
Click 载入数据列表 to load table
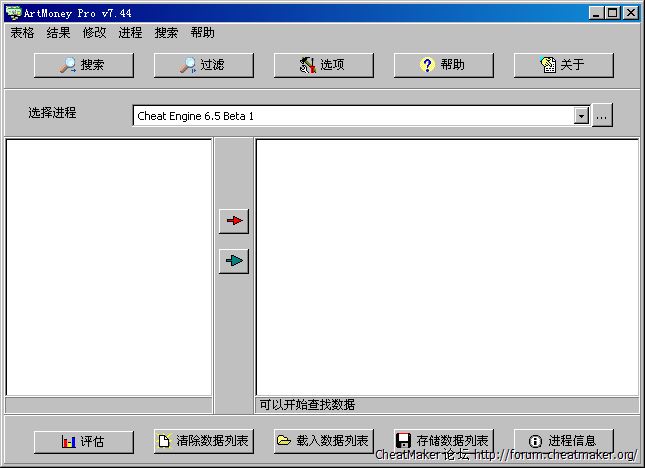(323, 441)
